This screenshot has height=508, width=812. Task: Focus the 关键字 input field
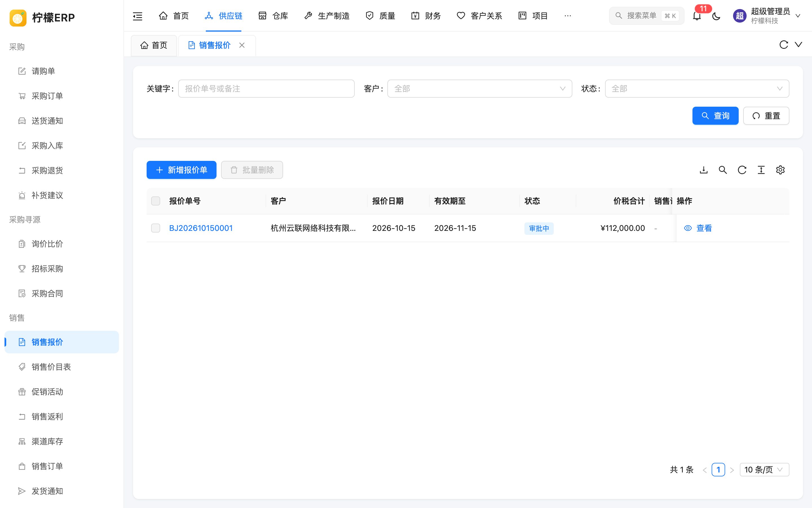pos(266,89)
